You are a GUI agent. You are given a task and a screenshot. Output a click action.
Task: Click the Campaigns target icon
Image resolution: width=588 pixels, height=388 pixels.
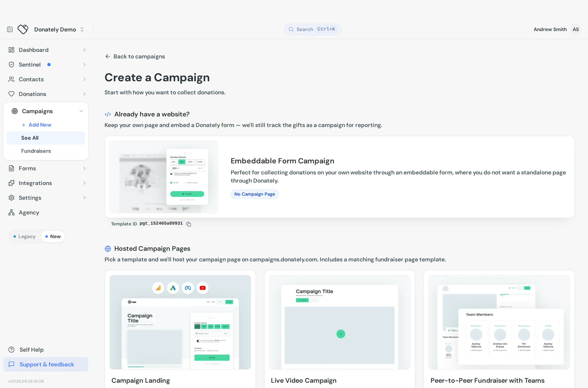(14, 111)
